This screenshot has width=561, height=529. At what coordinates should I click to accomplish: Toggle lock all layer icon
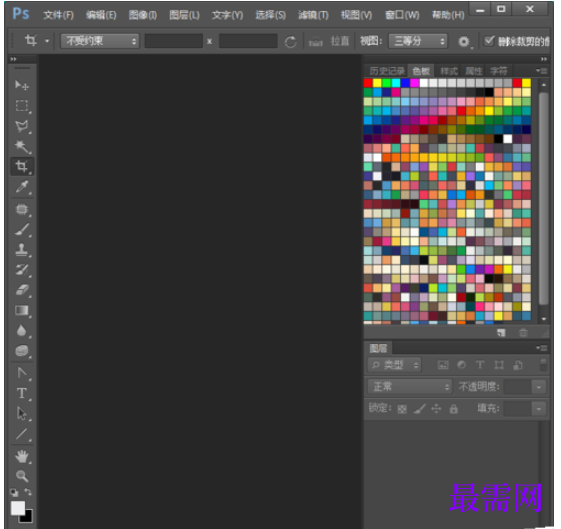click(454, 408)
